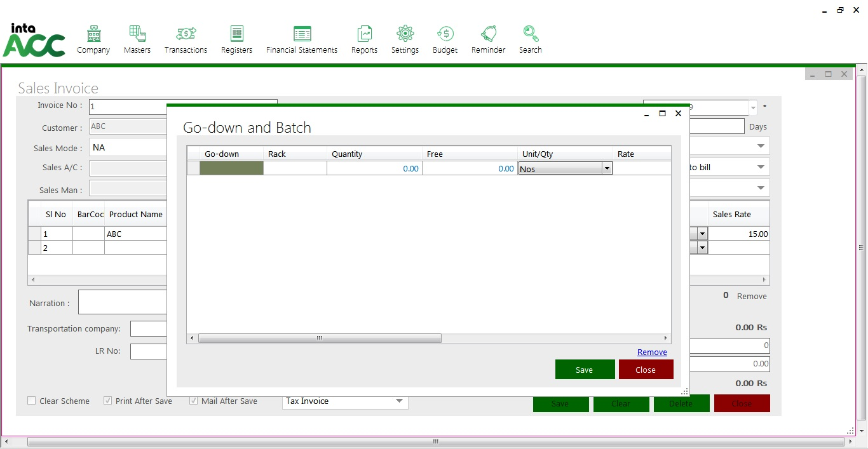868x449 pixels.
Task: Open the Reminder bell icon
Action: click(488, 34)
